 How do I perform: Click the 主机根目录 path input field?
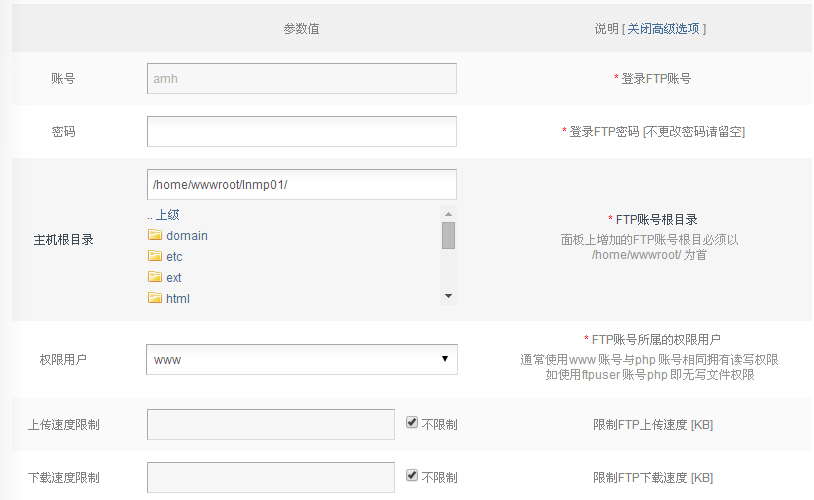[301, 185]
